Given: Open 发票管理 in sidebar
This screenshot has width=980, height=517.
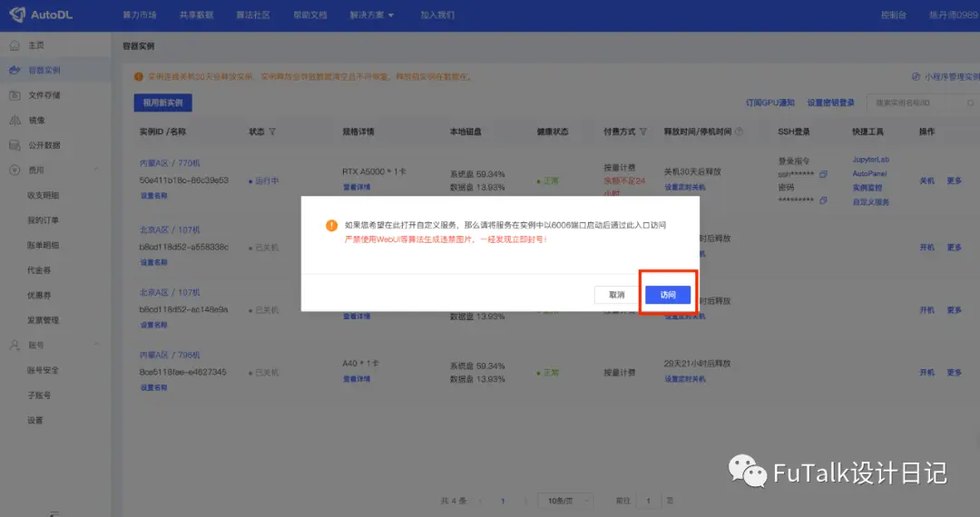Looking at the screenshot, I should 44,320.
